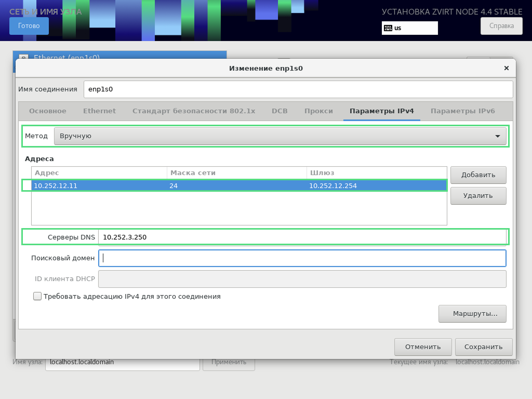This screenshot has height=399, width=532.
Task: Click the Адрес column header
Action: [x=99, y=173]
